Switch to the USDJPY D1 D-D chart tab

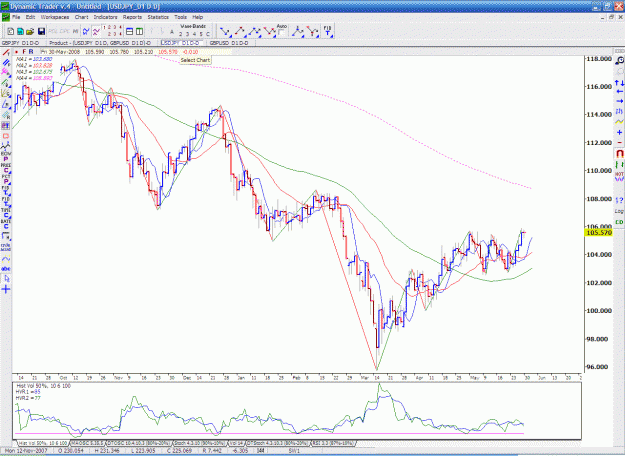point(181,43)
